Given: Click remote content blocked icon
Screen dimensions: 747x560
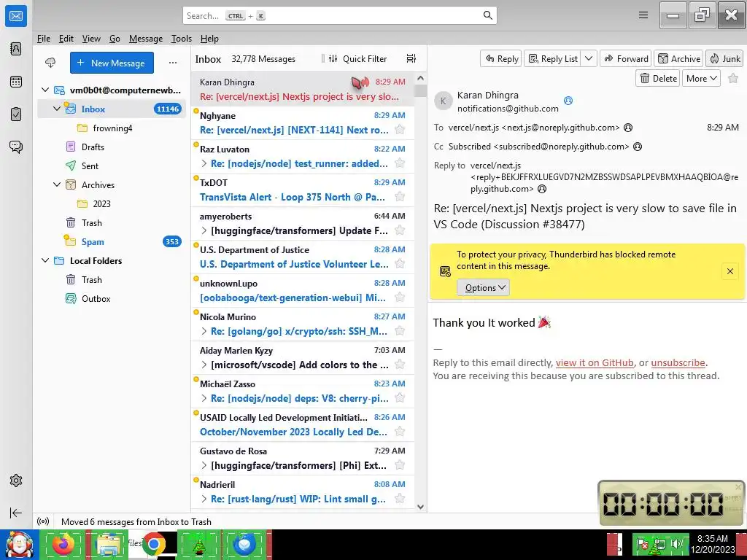Looking at the screenshot, I should coord(445,271).
